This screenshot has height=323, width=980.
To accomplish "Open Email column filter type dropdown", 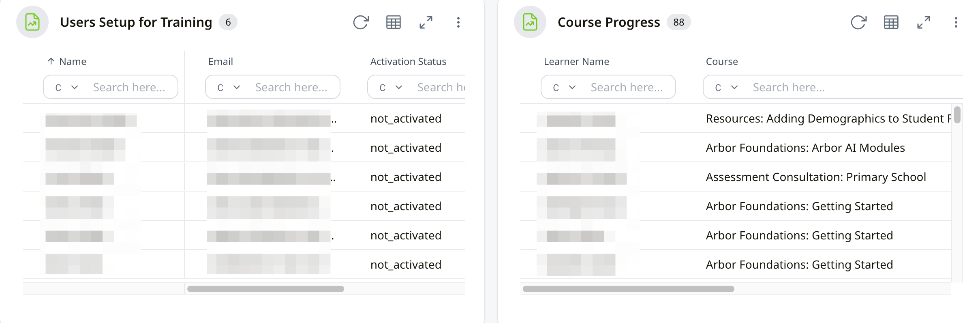I will click(x=229, y=87).
